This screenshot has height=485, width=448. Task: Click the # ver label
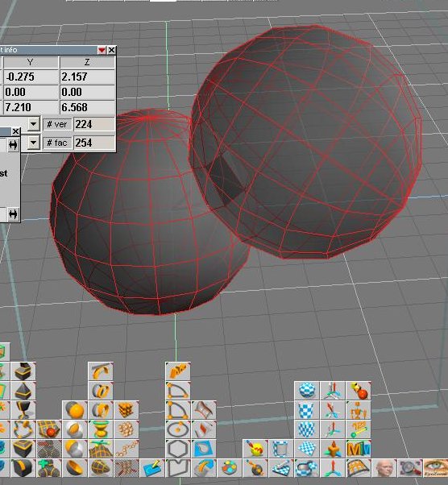(57, 124)
